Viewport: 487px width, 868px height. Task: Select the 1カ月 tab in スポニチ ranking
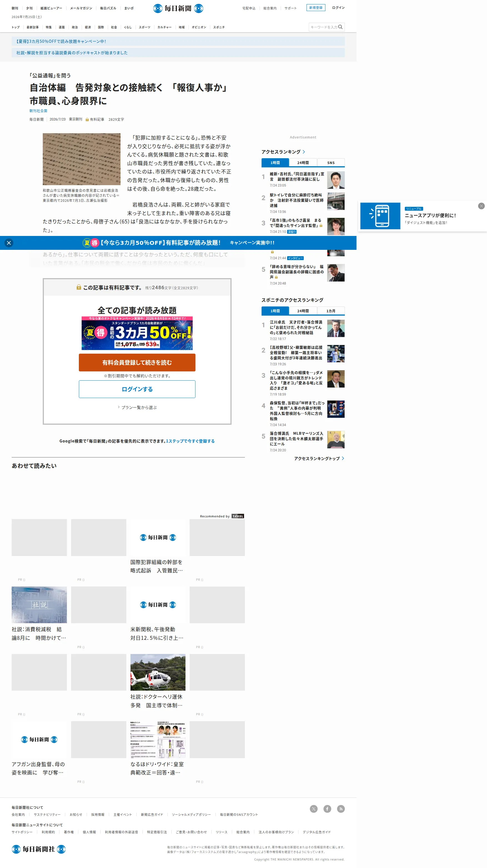[331, 311]
